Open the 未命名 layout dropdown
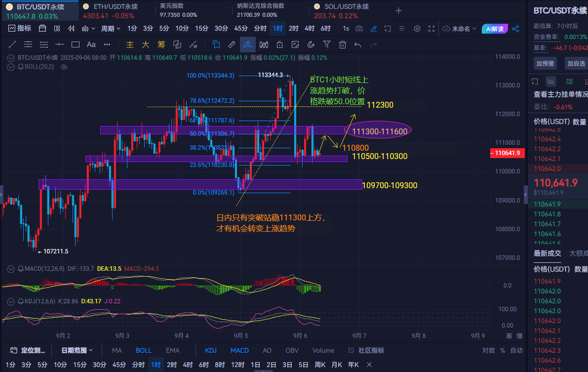This screenshot has height=372, width=588. [460, 29]
